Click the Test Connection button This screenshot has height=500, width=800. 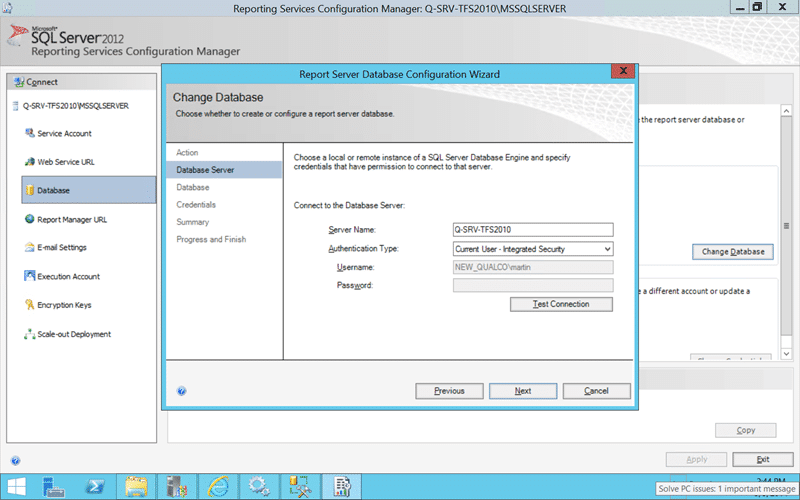(x=561, y=304)
